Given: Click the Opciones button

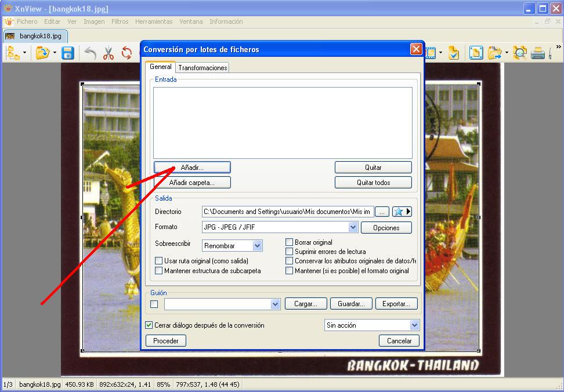Looking at the screenshot, I should click(x=386, y=228).
